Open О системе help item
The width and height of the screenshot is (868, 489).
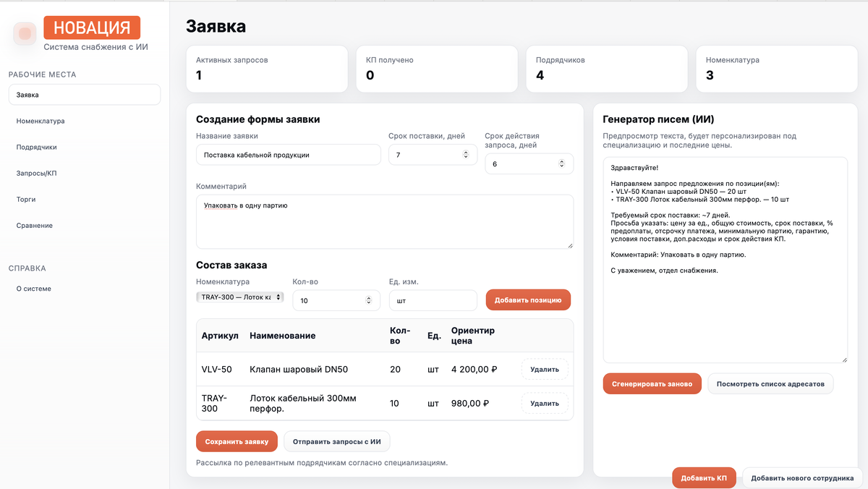click(x=85, y=289)
